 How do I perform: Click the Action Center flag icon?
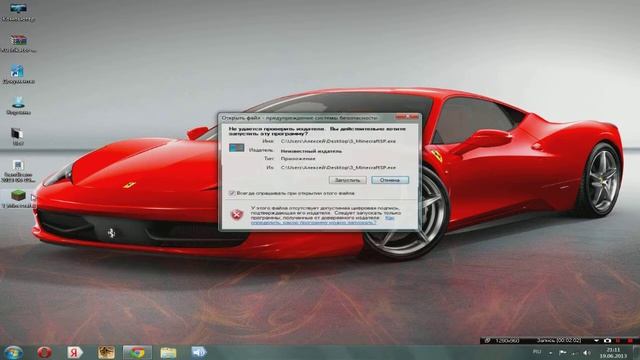(563, 352)
